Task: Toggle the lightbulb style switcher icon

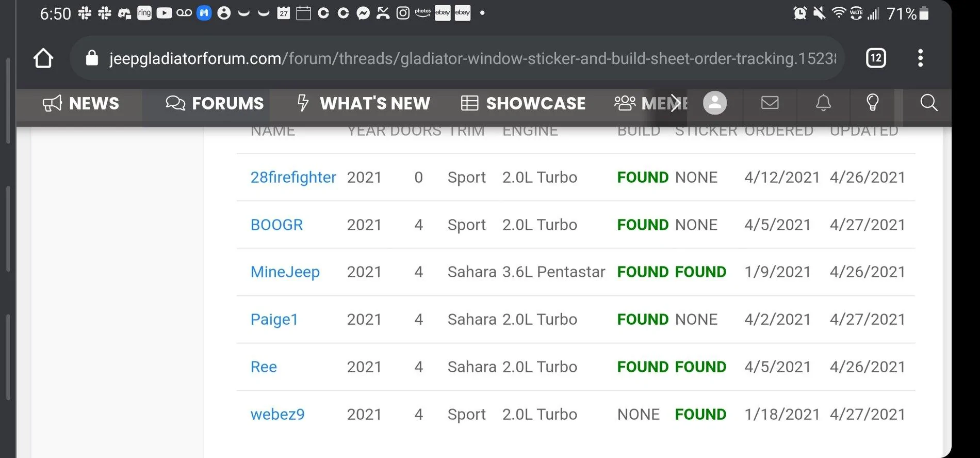Action: pos(873,103)
